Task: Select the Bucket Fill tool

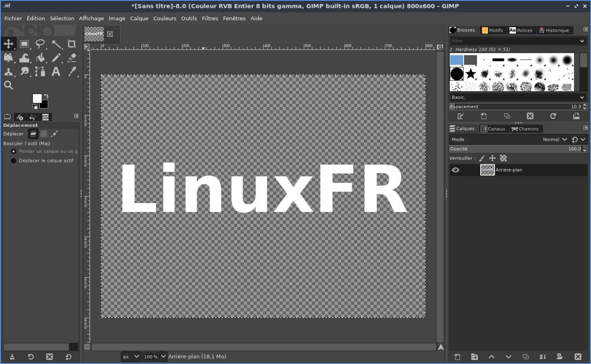Action: (x=40, y=58)
